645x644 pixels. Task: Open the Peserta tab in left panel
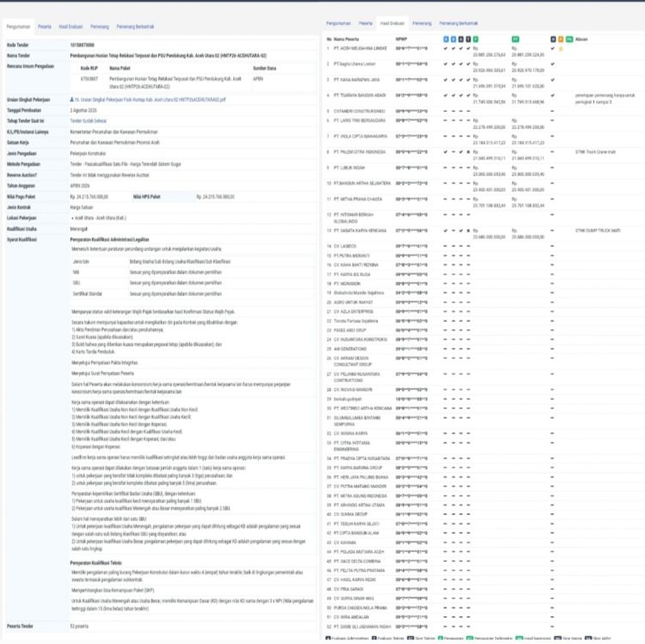point(45,27)
